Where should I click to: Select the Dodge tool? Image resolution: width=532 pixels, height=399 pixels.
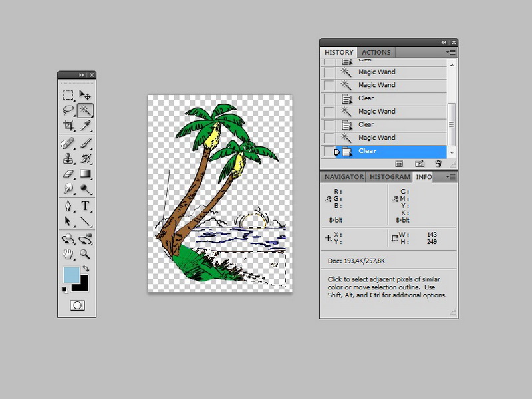pos(85,188)
